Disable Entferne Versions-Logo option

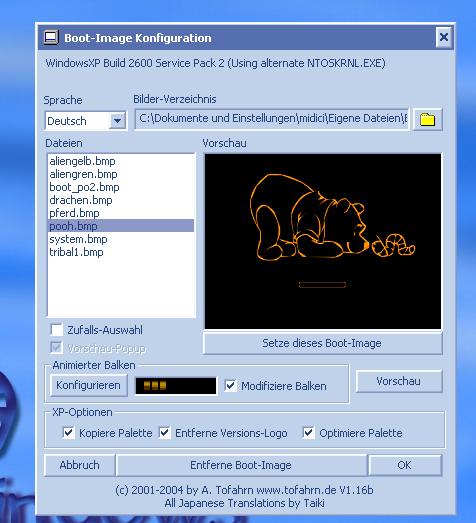coord(164,433)
